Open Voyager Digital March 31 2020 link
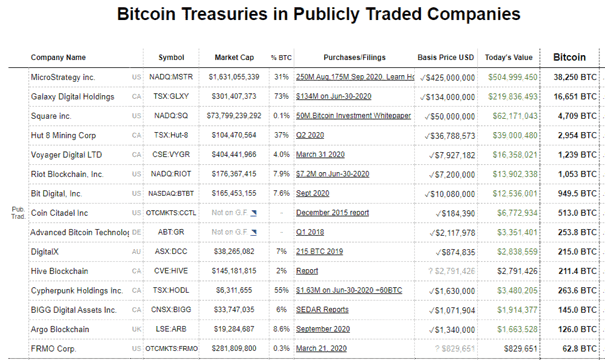Viewport: 605px width, 360px height. coord(320,155)
